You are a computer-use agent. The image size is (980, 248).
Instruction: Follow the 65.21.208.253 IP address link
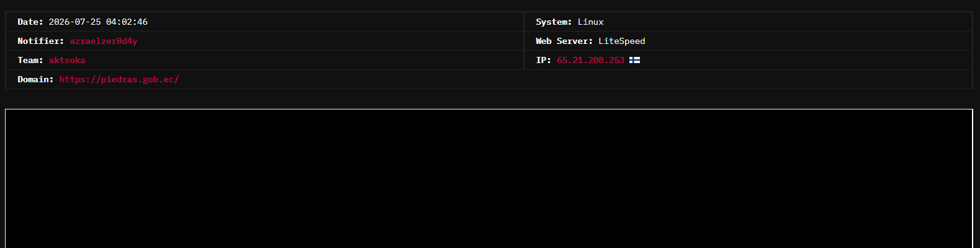(590, 60)
